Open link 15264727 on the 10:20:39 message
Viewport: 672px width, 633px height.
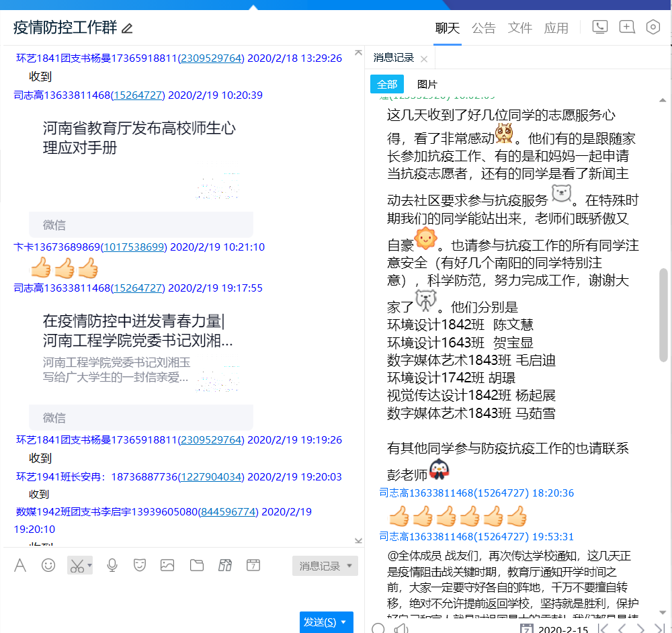[x=138, y=95]
